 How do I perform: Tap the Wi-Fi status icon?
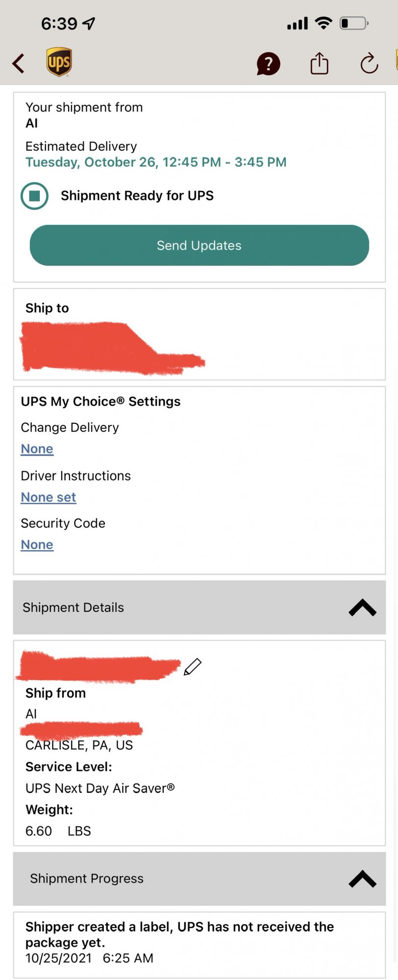click(323, 23)
